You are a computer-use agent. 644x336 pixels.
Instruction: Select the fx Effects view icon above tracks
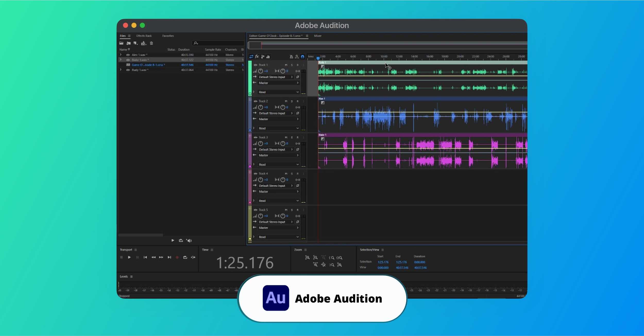257,57
